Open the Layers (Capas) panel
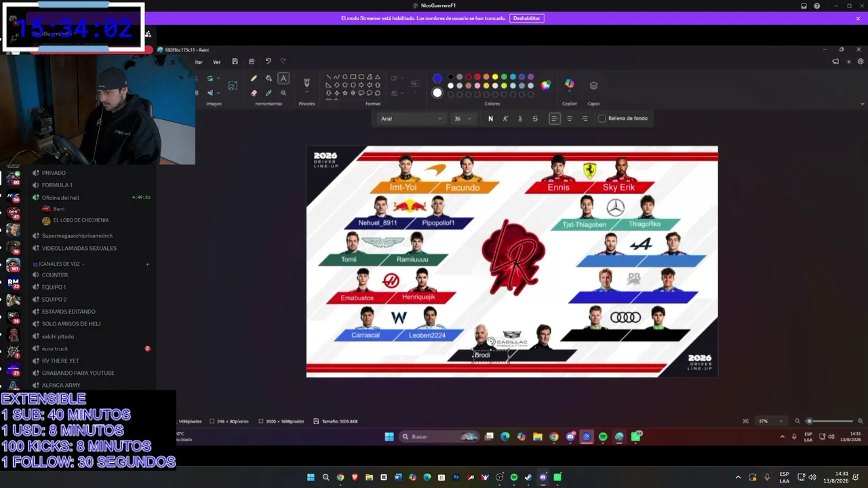Viewport: 868px width, 488px height. point(593,85)
